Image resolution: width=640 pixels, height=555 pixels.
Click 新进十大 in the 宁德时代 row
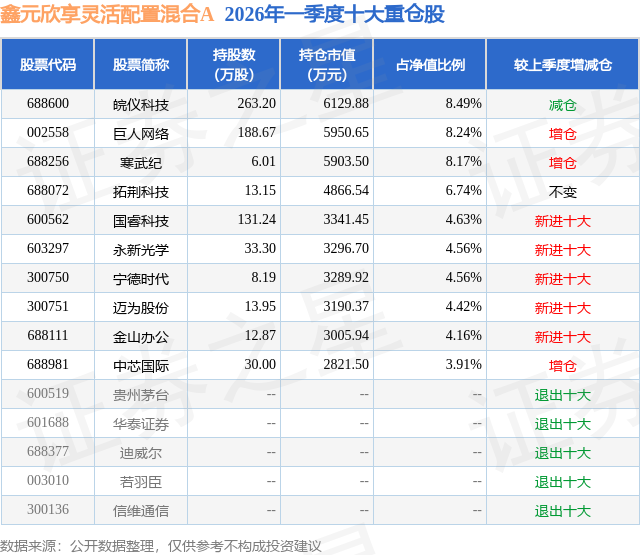click(x=562, y=279)
